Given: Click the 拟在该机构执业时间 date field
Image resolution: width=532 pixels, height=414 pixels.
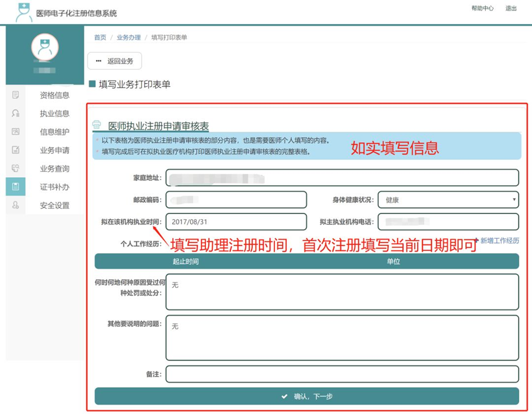Looking at the screenshot, I should [236, 221].
